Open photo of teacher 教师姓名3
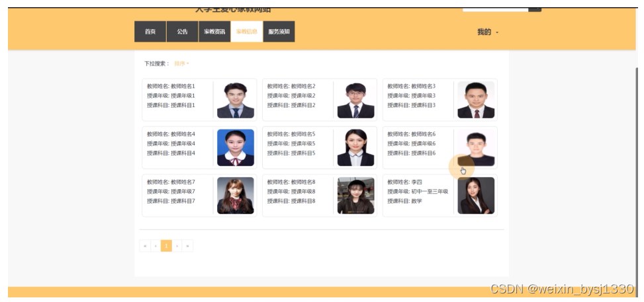644x302 pixels. point(476,100)
